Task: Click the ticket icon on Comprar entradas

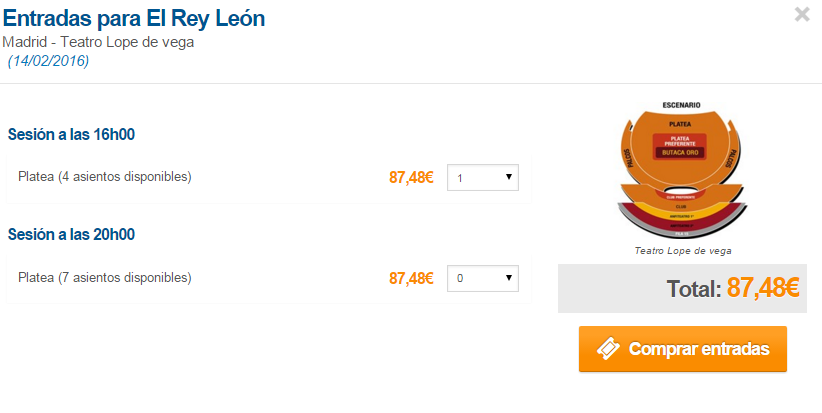Action: (608, 349)
